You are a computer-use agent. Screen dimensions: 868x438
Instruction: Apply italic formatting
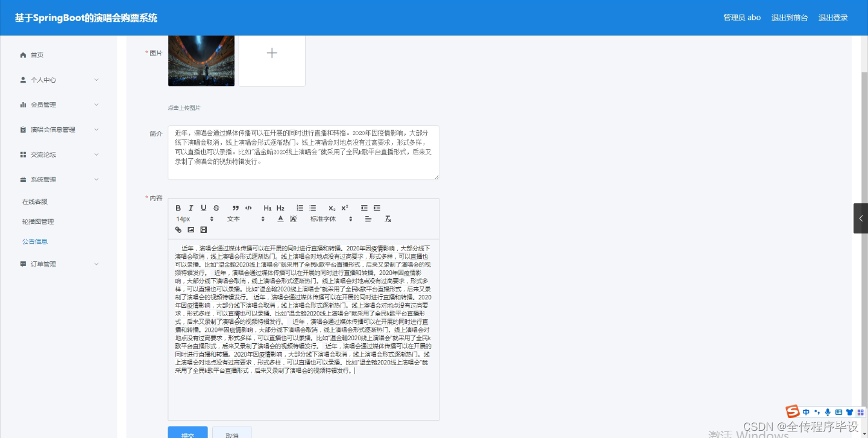190,208
